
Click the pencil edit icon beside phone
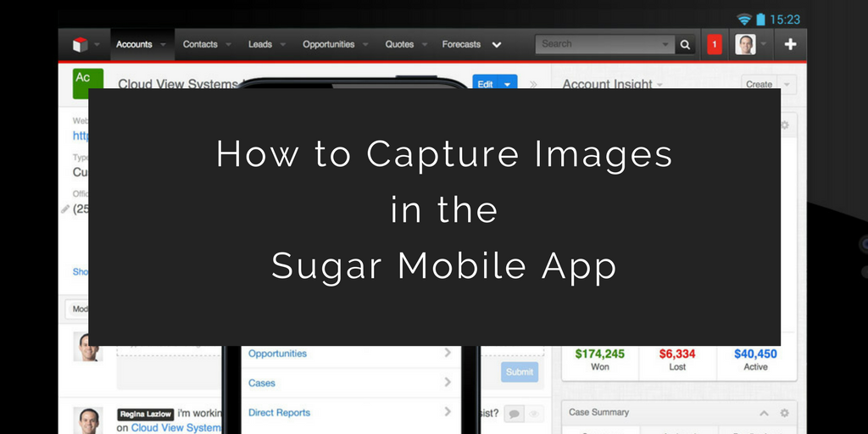tap(65, 209)
